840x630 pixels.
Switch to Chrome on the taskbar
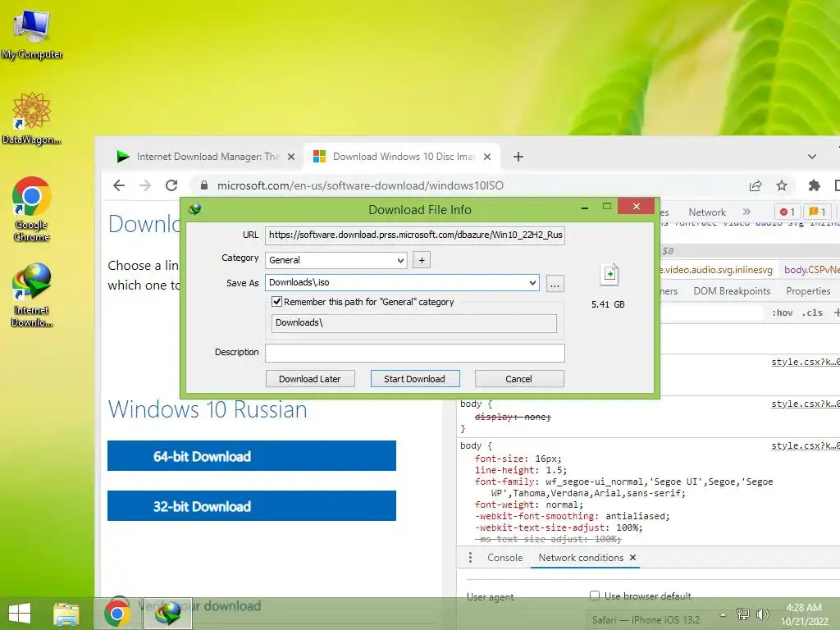[117, 614]
